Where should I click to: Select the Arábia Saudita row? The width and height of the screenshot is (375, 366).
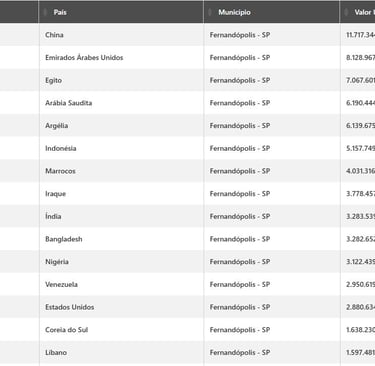click(187, 103)
